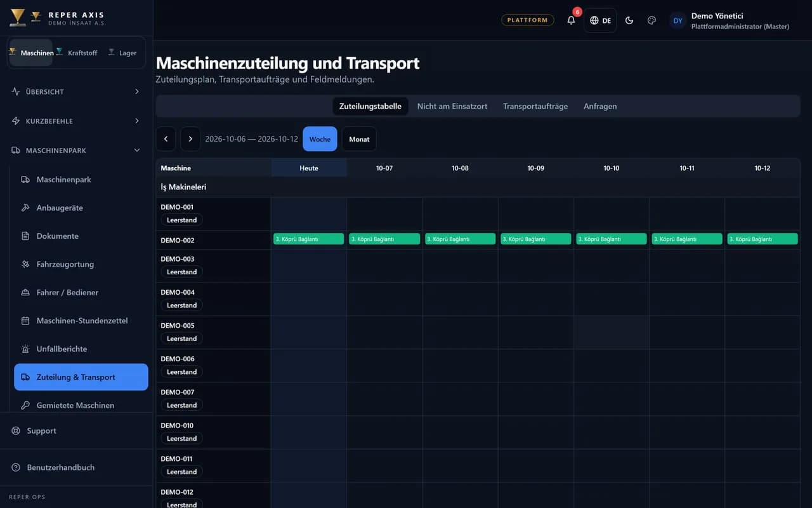Image resolution: width=812 pixels, height=508 pixels.
Task: Open Unfallberichte siren icon entry
Action: [x=81, y=349]
